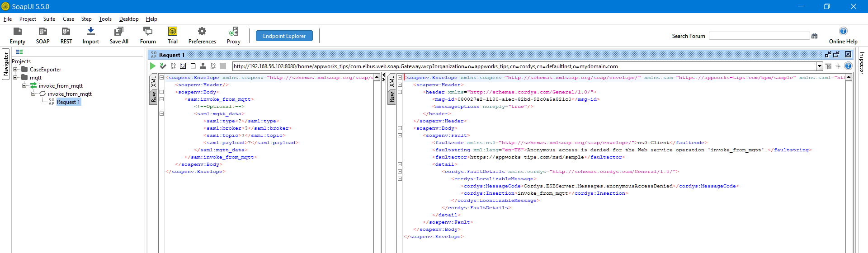Viewport: 868px width, 253px height.
Task: Click the navigator list view icon
Action: [x=19, y=52]
